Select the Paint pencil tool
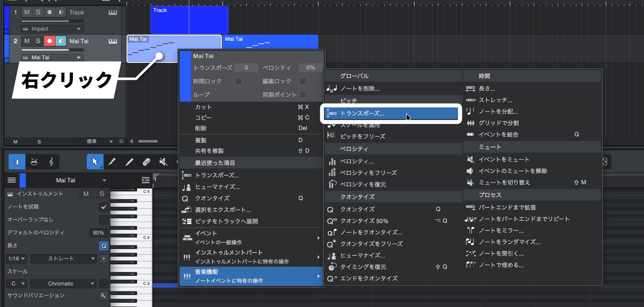The width and height of the screenshot is (644, 307). click(129, 162)
